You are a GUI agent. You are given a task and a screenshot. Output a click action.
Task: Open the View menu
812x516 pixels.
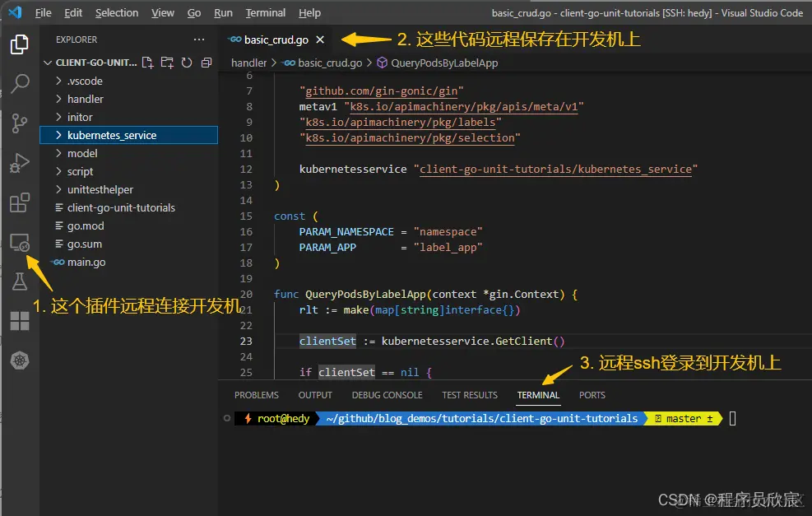(x=163, y=12)
